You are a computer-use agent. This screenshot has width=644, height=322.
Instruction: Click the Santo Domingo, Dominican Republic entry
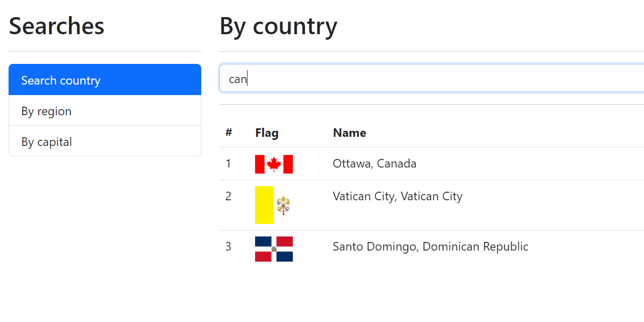(430, 247)
